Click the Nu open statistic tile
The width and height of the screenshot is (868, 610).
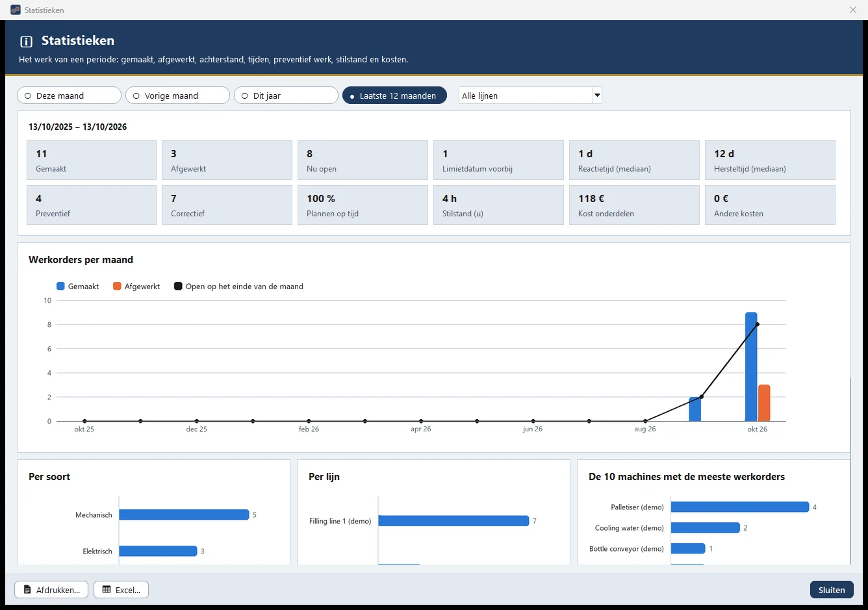coord(363,160)
